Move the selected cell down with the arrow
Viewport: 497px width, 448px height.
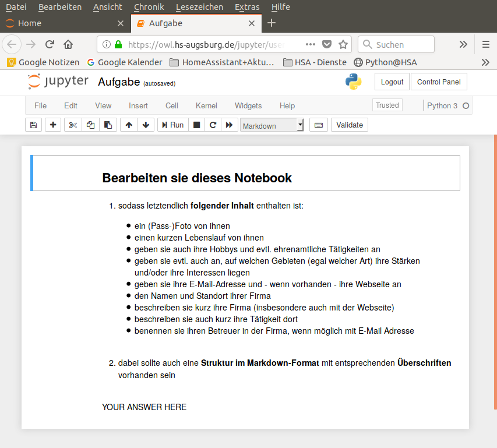146,125
